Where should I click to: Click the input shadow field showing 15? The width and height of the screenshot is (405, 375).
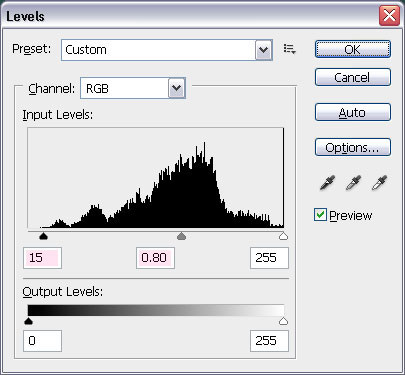42,258
